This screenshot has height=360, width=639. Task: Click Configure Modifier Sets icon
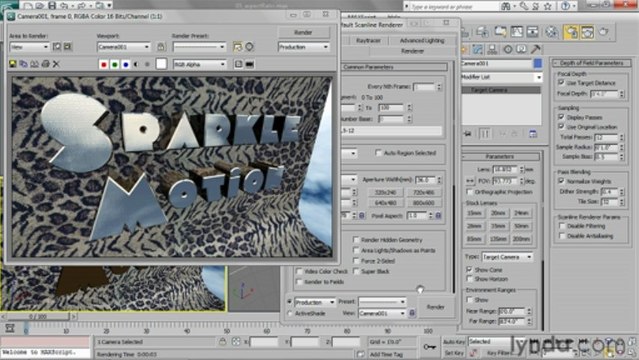pyautogui.click(x=533, y=134)
